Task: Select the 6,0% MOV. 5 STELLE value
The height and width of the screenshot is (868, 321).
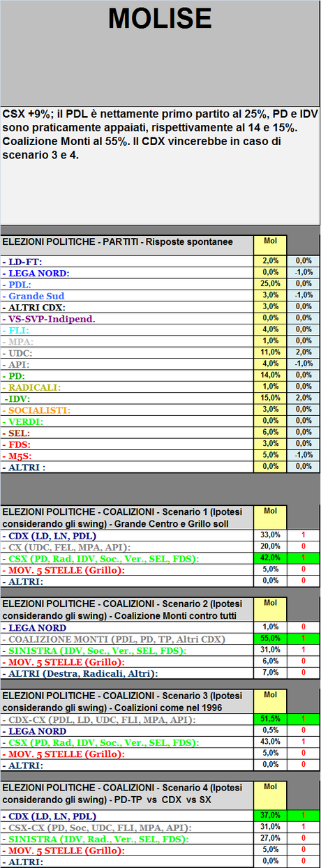Action: 270,661
